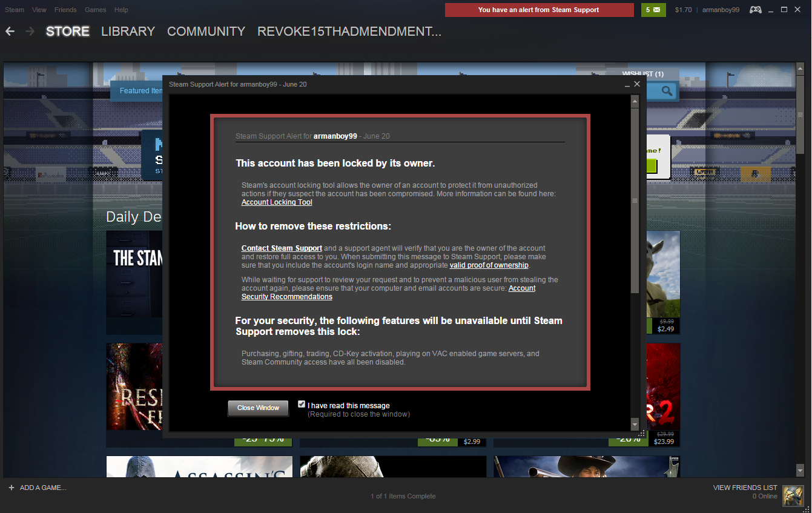The width and height of the screenshot is (812, 513).
Task: Open Account Security Recommendations link
Action: coord(388,293)
